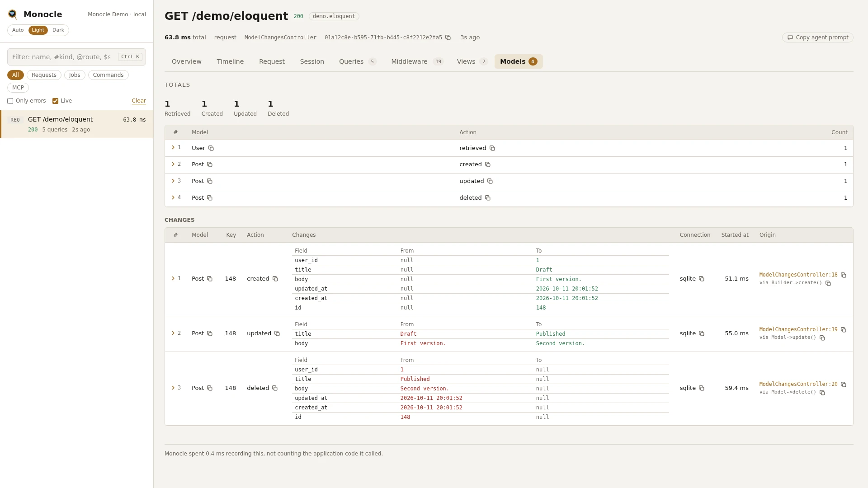Copy the User model name in totals
Viewport: 868px width, 488px height.
(211, 148)
